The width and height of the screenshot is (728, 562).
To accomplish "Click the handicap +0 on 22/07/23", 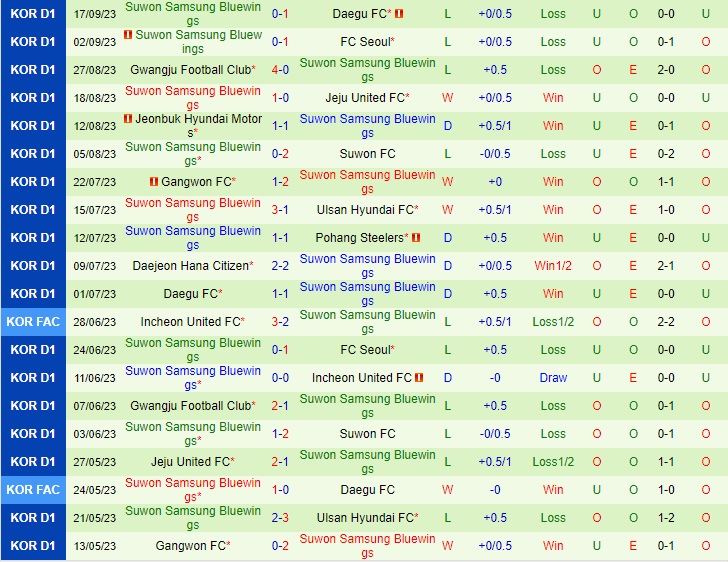I will click(495, 182).
